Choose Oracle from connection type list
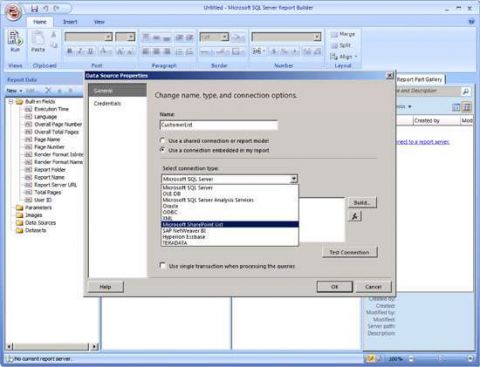Viewport: 480px width, 367px height. [x=230, y=206]
